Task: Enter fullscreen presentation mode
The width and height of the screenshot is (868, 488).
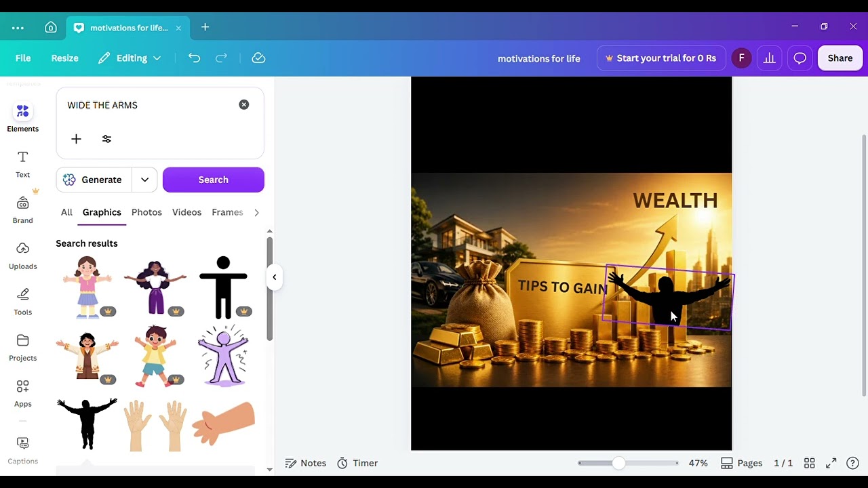Action: (831, 463)
